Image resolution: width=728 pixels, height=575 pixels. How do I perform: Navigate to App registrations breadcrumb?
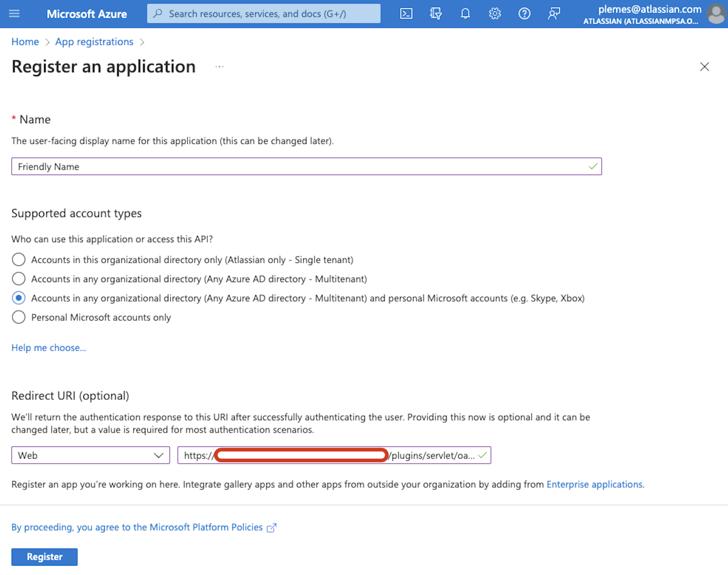pyautogui.click(x=94, y=42)
